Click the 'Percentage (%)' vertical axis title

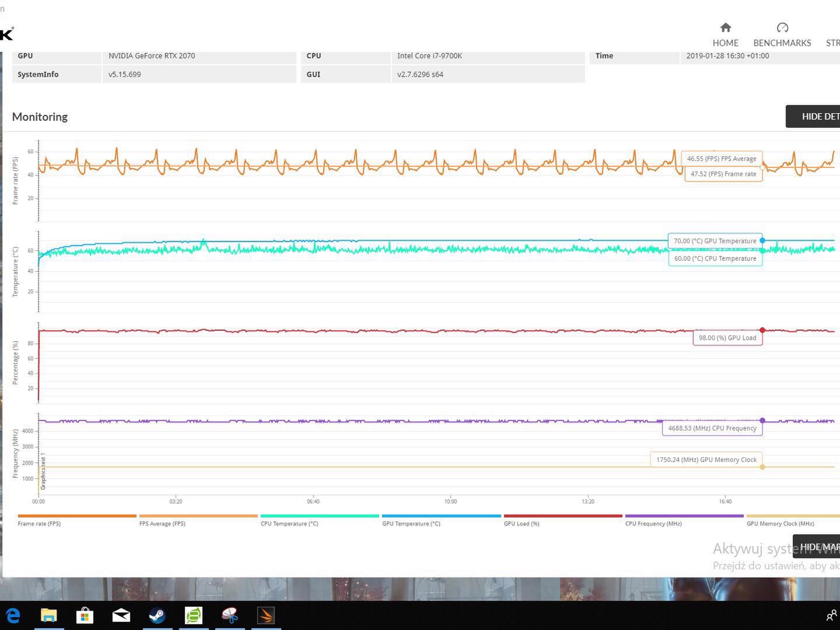[x=15, y=363]
